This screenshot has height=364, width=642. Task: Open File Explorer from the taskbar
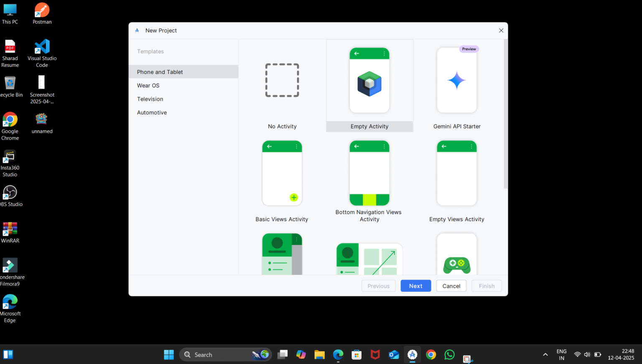tap(319, 354)
